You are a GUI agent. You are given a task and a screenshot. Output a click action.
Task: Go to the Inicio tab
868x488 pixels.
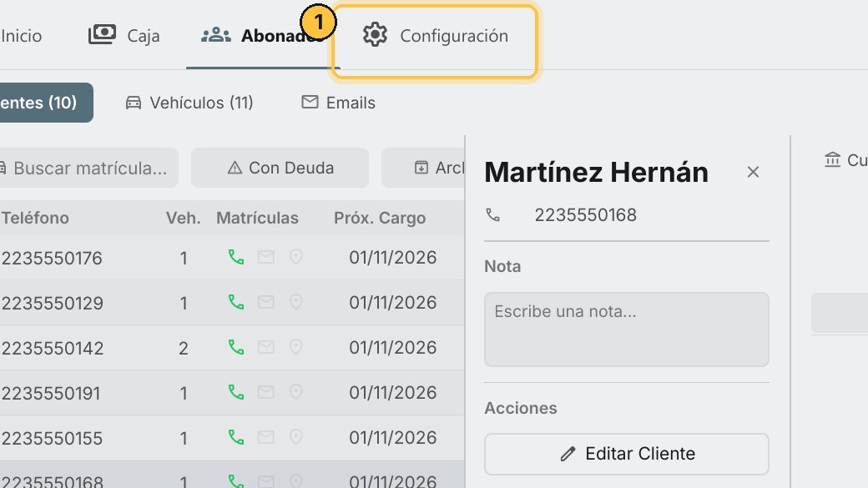[21, 36]
